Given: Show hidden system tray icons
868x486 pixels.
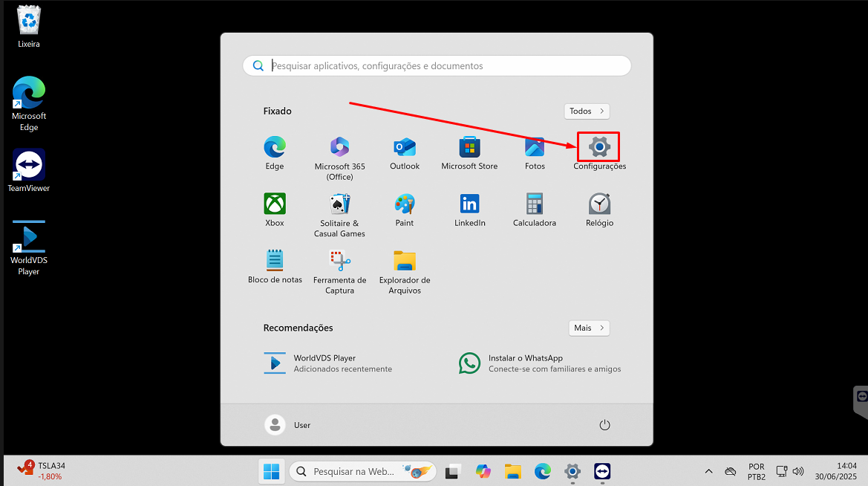Looking at the screenshot, I should point(708,472).
